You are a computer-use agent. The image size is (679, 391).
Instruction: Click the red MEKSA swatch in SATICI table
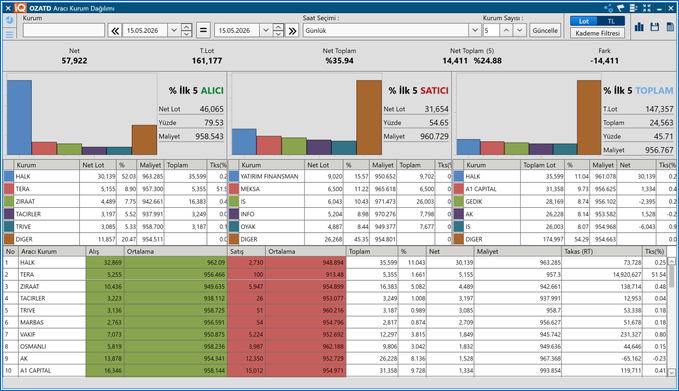point(234,189)
